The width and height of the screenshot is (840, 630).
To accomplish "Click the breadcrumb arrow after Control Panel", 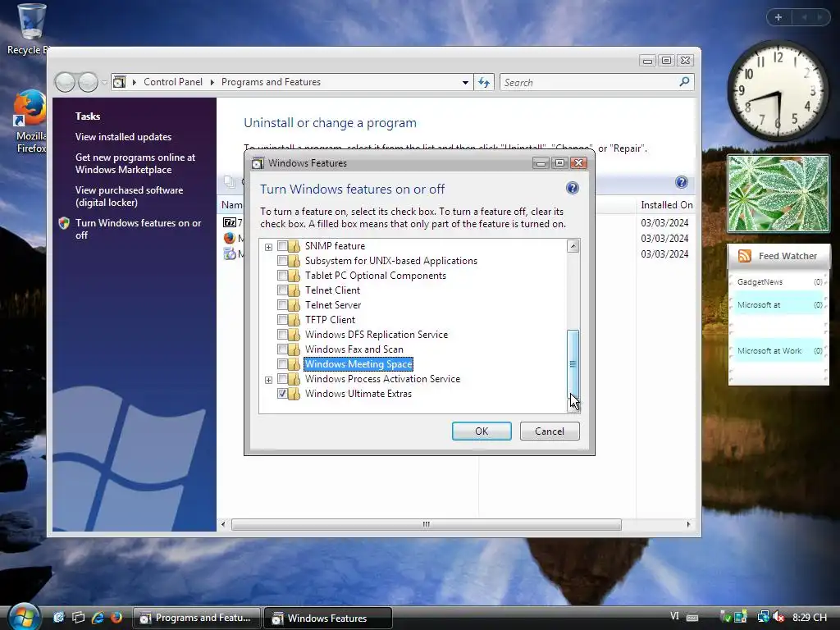I will pyautogui.click(x=212, y=82).
